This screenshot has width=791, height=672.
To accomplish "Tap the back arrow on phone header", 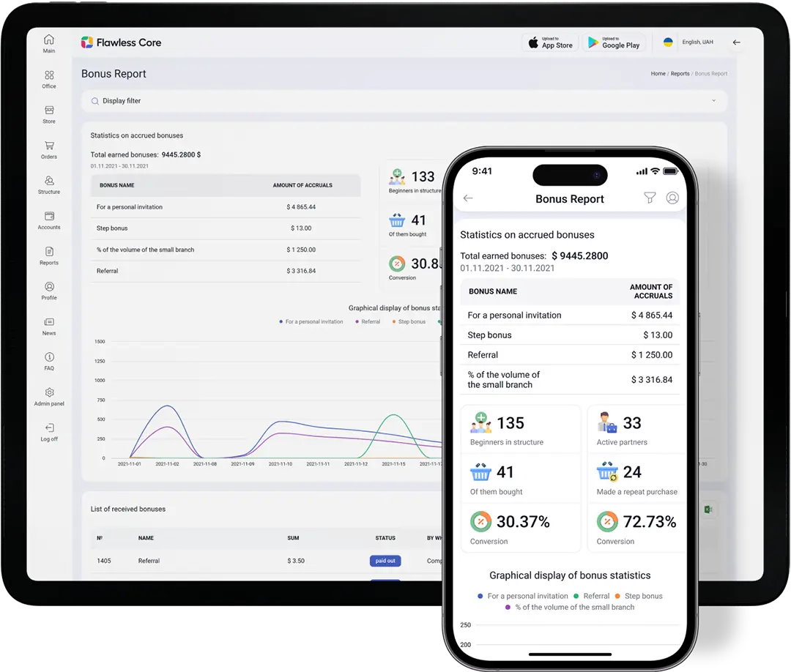I will [x=468, y=198].
